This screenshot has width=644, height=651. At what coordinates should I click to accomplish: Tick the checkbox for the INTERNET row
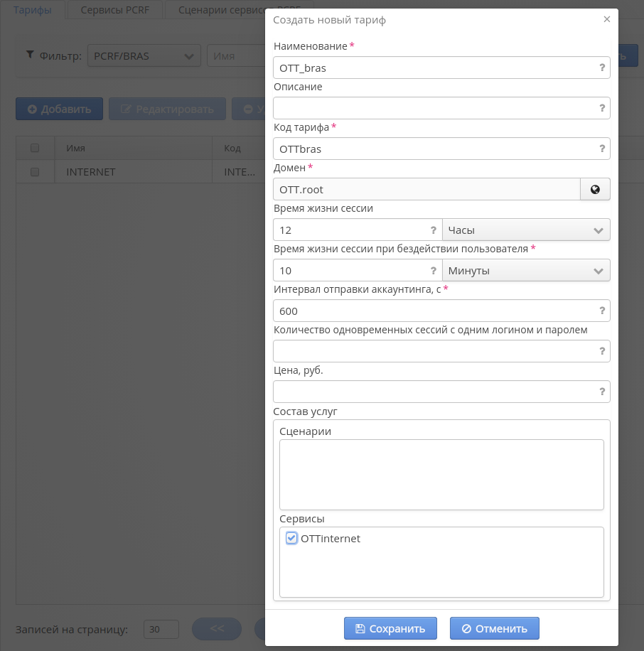pyautogui.click(x=35, y=172)
